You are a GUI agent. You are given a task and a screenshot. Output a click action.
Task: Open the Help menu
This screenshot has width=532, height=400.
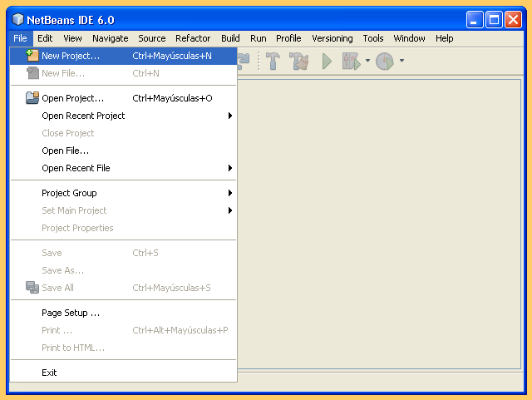(x=444, y=38)
